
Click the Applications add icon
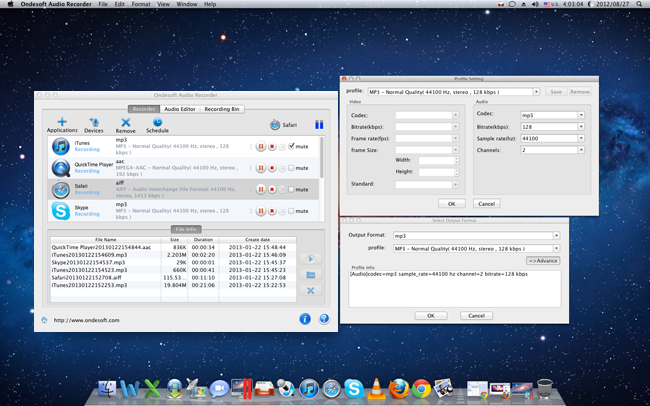[61, 122]
